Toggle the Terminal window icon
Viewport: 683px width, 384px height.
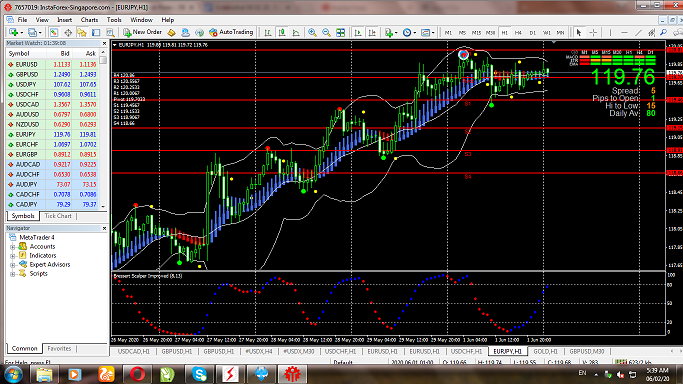96,32
